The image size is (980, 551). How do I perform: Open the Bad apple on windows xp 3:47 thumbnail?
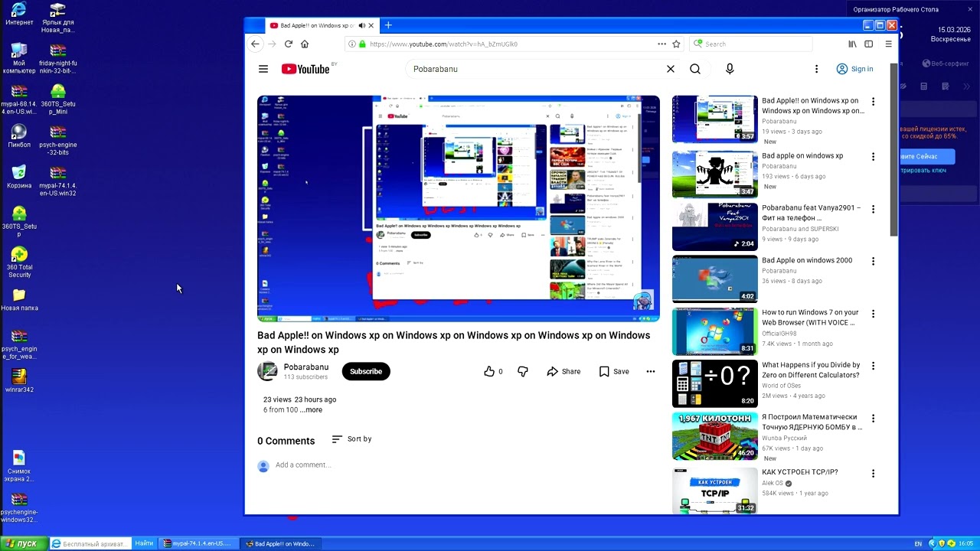(x=715, y=174)
